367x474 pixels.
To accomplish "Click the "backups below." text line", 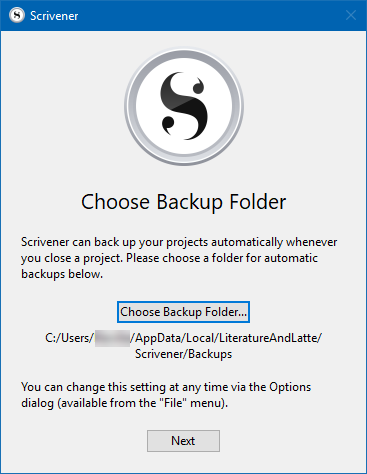I will pos(62,274).
